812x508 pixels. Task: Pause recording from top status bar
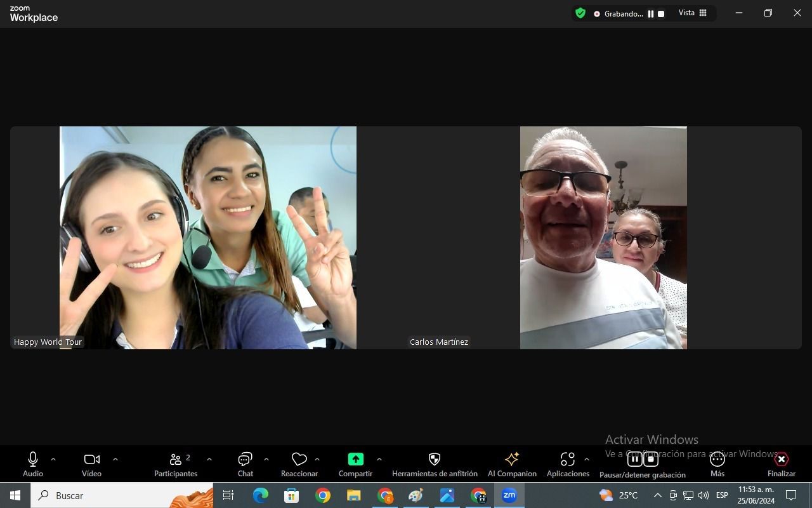pos(651,13)
